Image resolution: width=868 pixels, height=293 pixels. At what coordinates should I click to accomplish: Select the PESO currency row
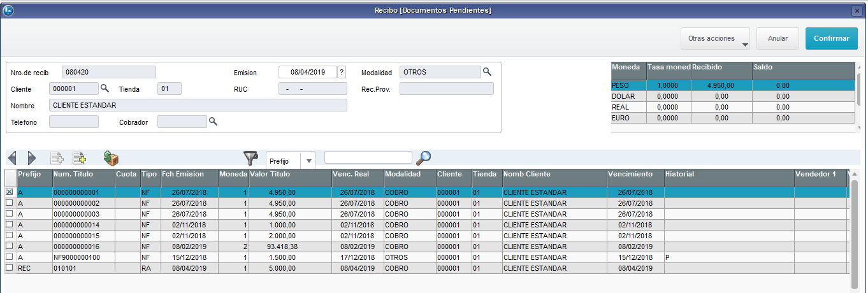click(733, 85)
